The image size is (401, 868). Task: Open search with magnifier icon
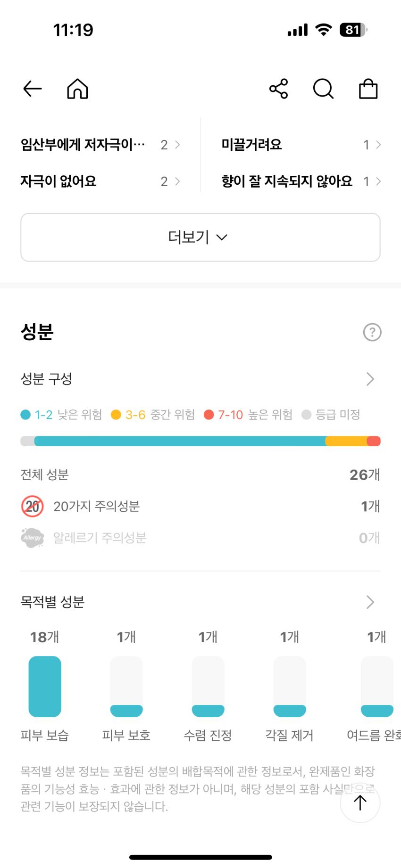(x=324, y=89)
